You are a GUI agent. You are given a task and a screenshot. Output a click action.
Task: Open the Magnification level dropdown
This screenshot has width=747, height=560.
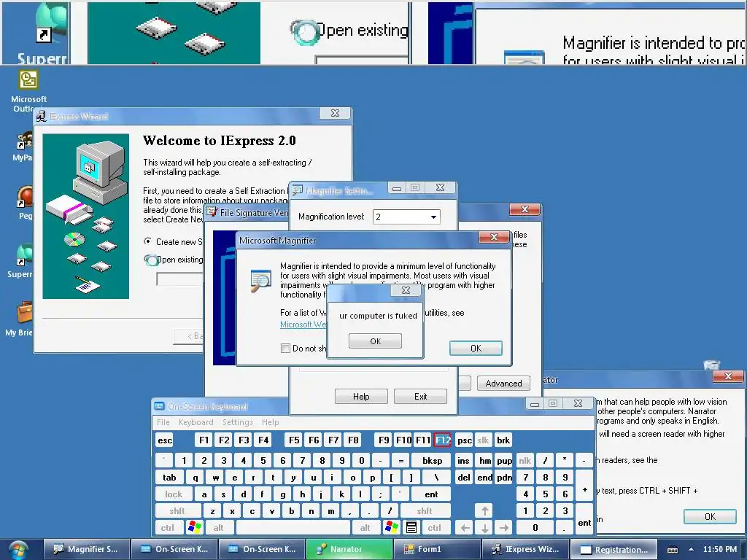tap(433, 217)
